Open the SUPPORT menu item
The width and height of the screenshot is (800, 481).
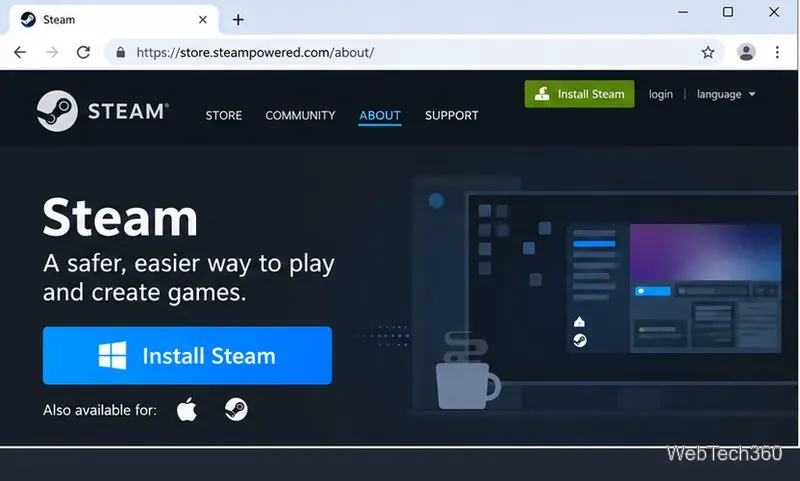pos(452,115)
